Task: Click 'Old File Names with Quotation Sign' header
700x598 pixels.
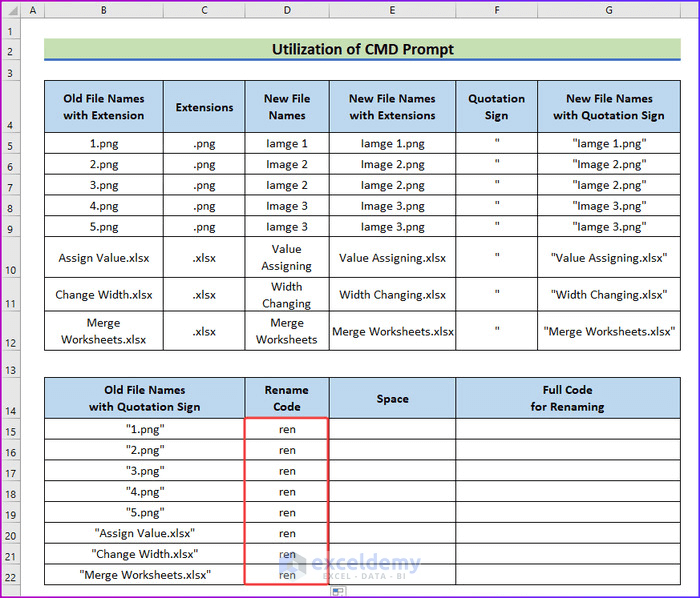Action: click(144, 398)
